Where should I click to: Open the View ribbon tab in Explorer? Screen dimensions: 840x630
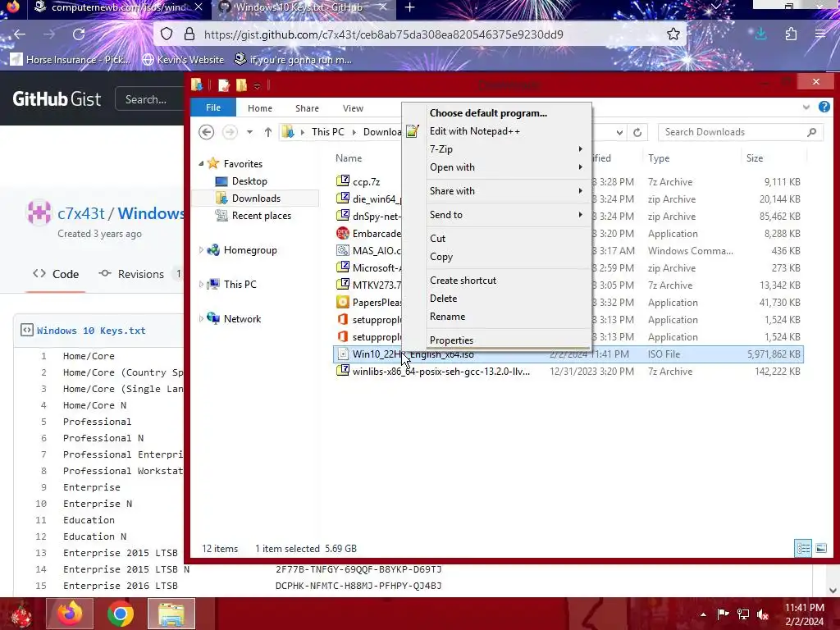click(x=353, y=108)
